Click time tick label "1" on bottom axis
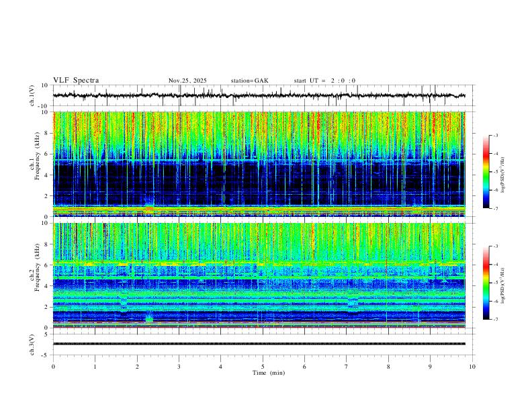The width and height of the screenshot is (532, 411). (x=95, y=367)
